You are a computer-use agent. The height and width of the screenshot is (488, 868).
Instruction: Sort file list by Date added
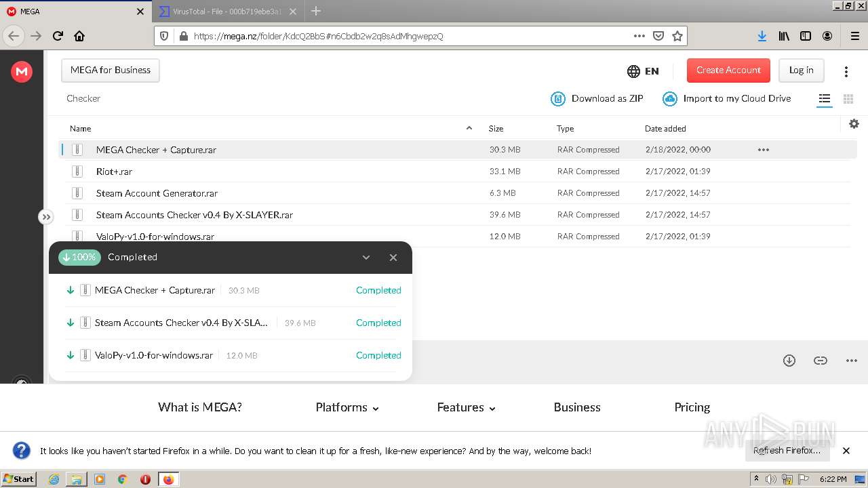pyautogui.click(x=665, y=128)
